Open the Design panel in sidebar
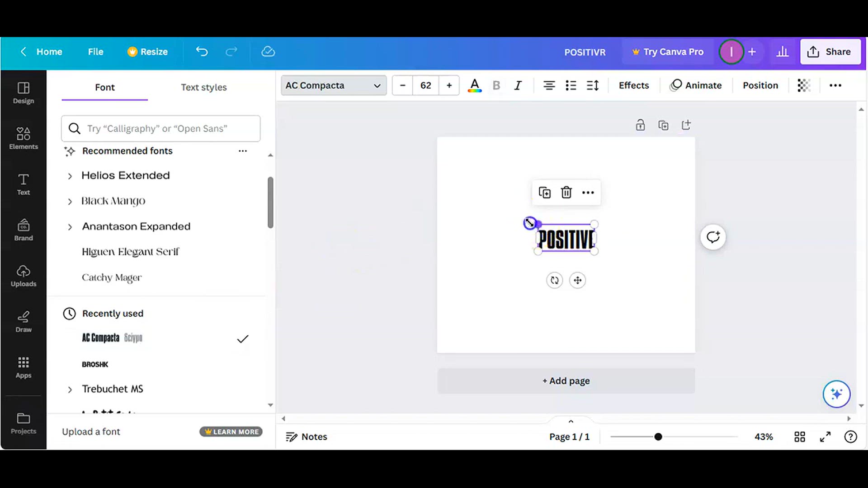 24,93
